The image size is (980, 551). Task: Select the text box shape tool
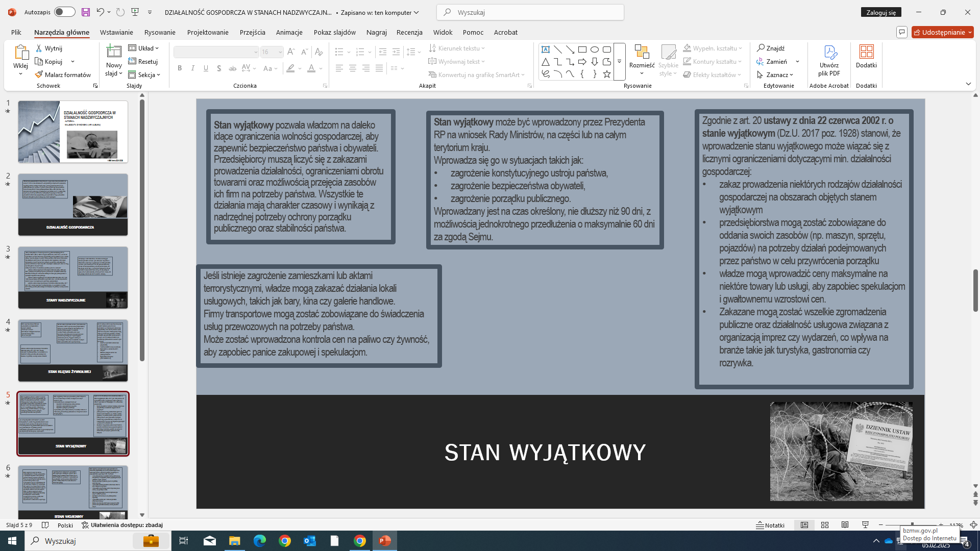coord(546,49)
